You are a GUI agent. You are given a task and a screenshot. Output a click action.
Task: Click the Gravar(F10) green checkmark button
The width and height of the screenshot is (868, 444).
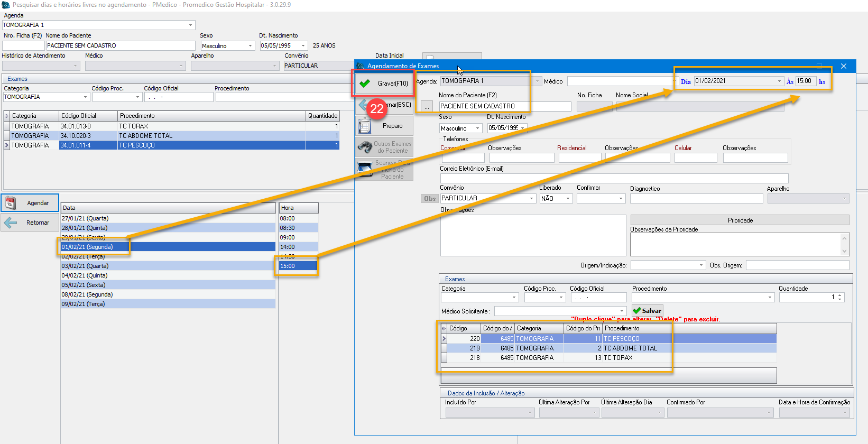(x=384, y=84)
